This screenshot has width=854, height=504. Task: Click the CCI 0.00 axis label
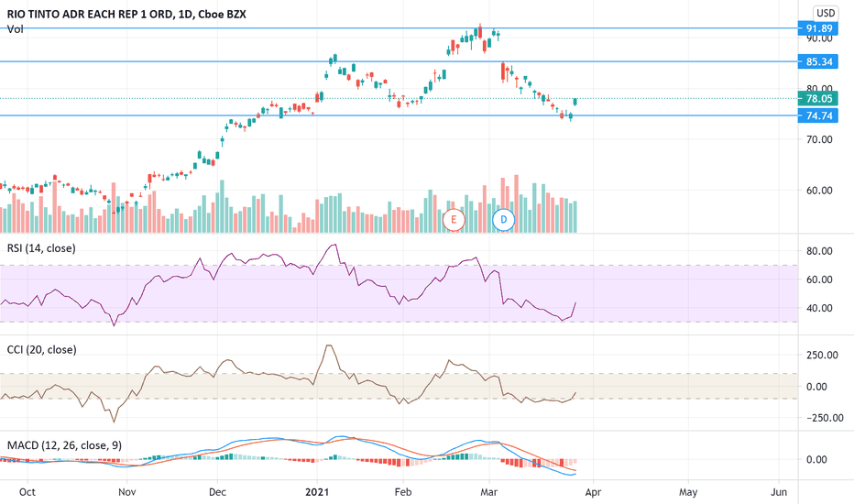click(817, 387)
